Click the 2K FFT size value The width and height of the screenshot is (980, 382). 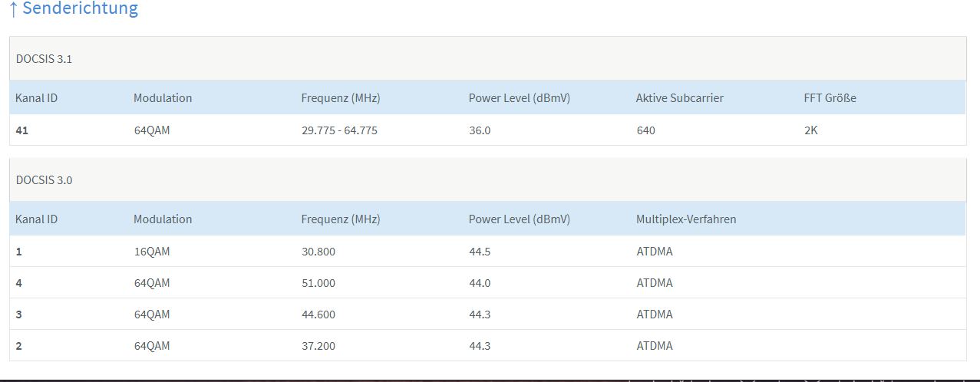tap(811, 130)
